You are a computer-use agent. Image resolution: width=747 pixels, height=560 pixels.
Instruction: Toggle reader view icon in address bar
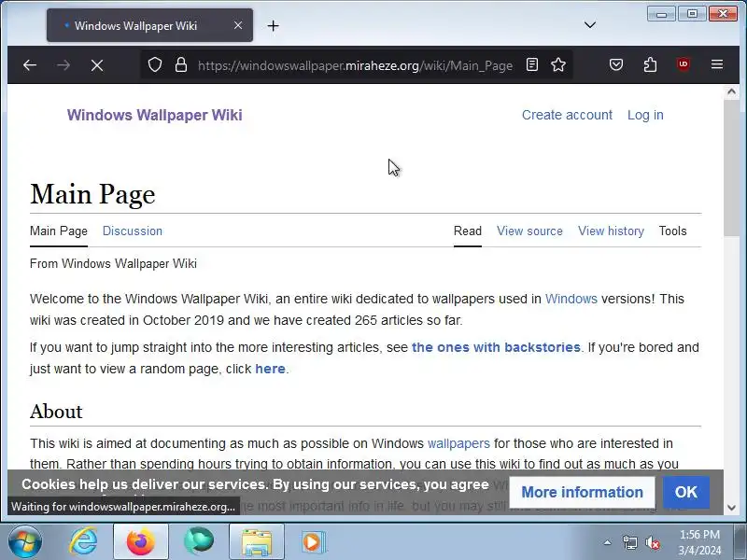pos(532,64)
